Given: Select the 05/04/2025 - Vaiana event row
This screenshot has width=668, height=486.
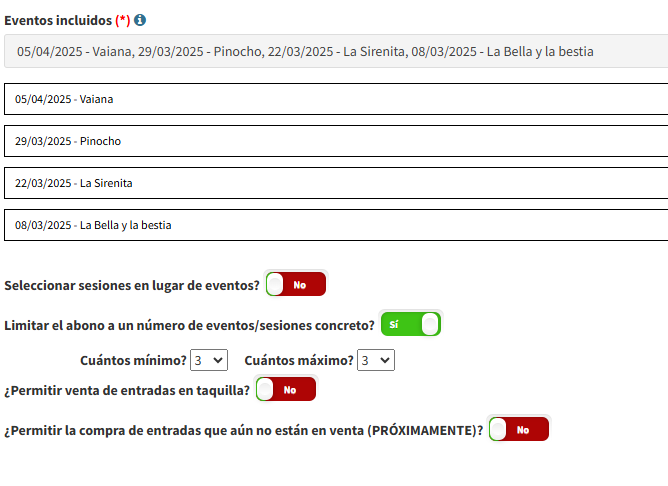Looking at the screenshot, I should point(334,99).
